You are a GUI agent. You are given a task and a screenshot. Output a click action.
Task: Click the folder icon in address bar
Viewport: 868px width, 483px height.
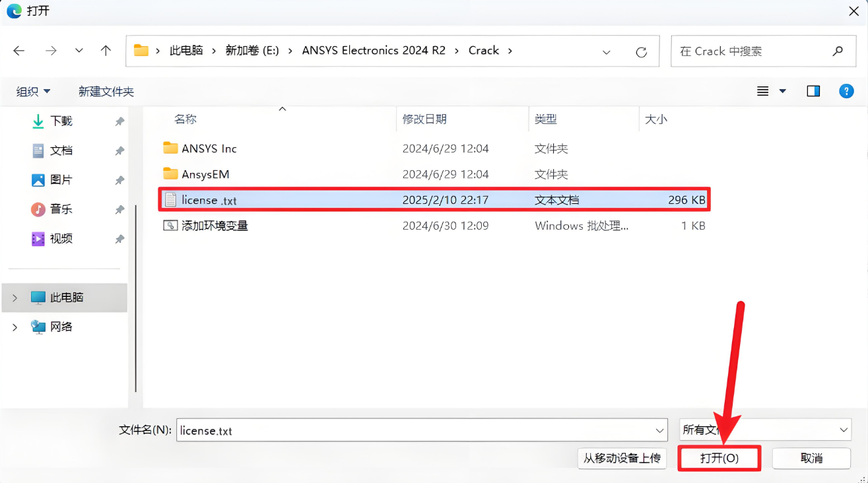coord(141,51)
